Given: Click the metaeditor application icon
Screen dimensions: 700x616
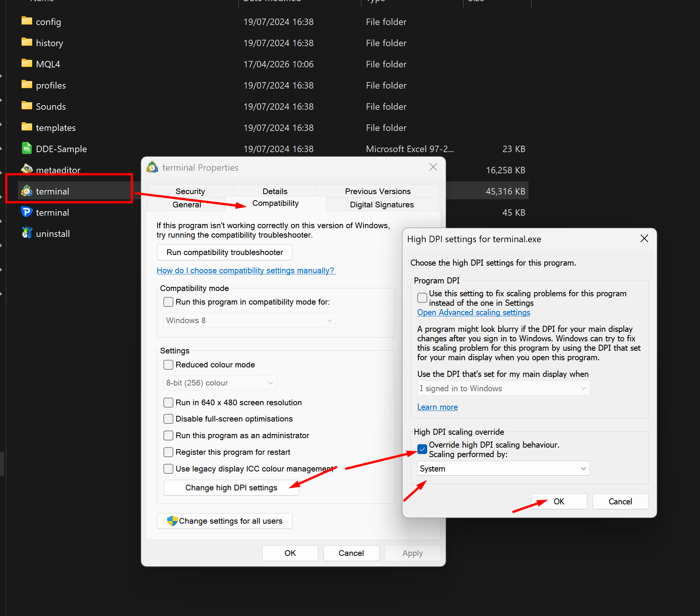Looking at the screenshot, I should [x=27, y=169].
